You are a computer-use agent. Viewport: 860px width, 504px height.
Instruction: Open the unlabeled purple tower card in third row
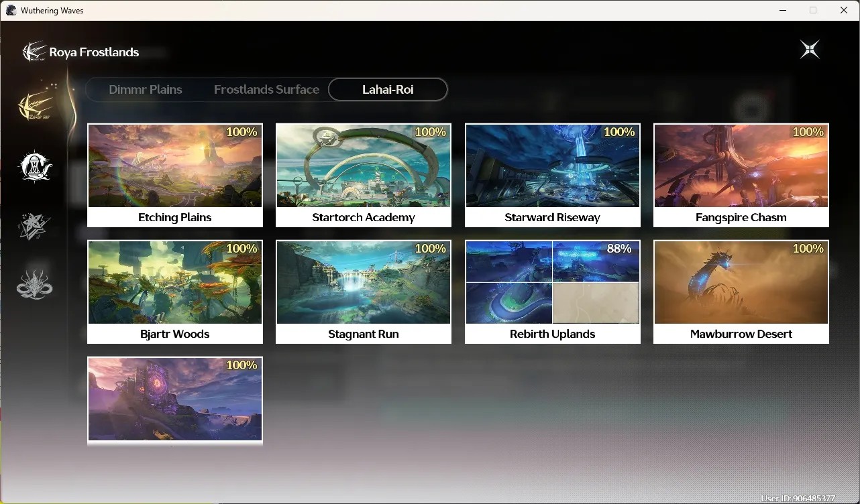point(175,400)
